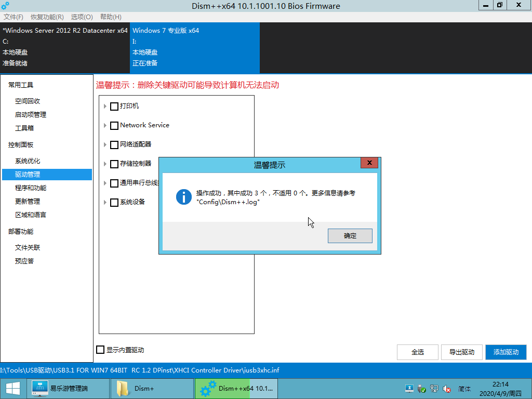Open 启动项管理 in the sidebar
Image resolution: width=532 pixels, height=399 pixels.
click(x=31, y=115)
